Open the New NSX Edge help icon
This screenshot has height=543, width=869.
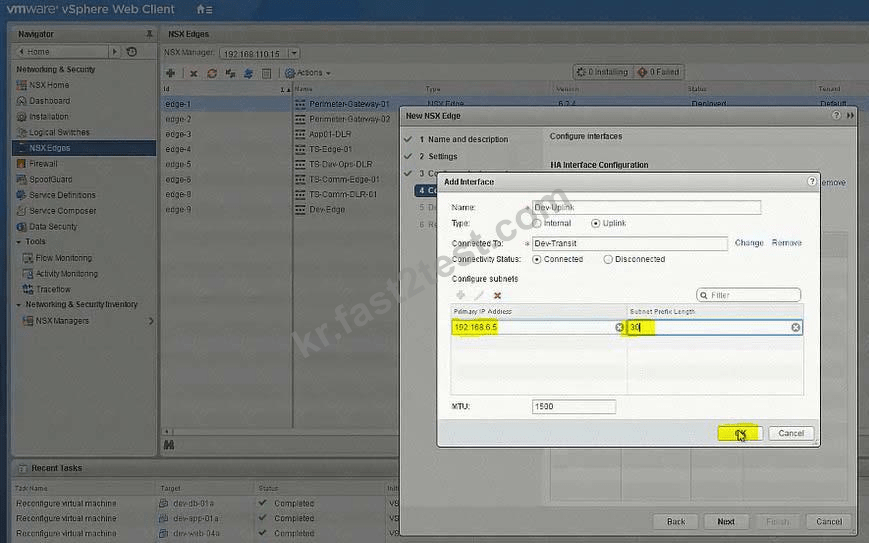836,115
